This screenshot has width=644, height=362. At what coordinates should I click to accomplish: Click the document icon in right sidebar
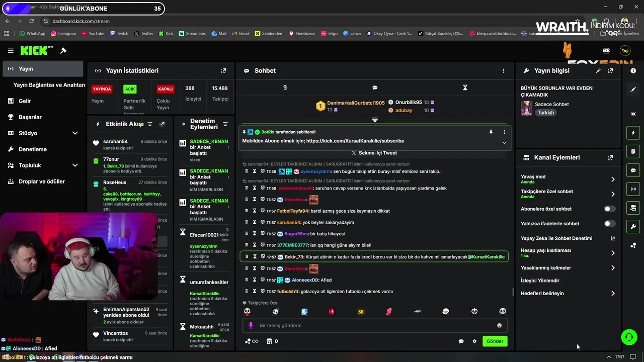pos(633,151)
